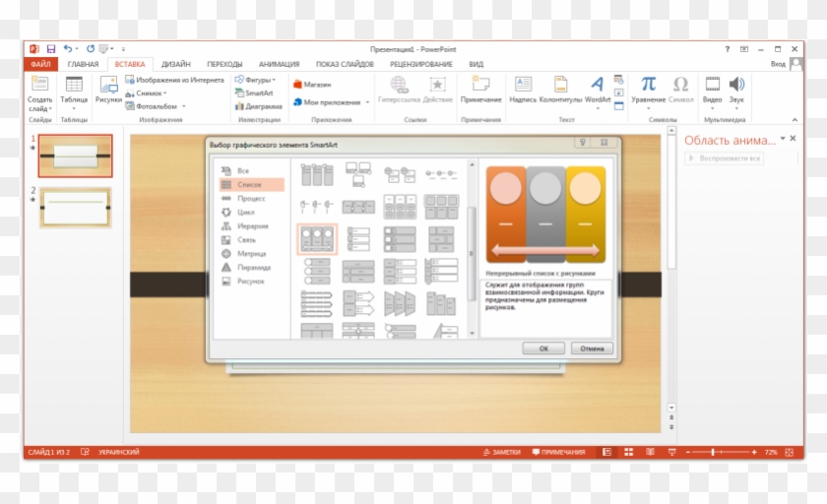This screenshot has height=504, width=827.
Task: Collapse the ribbon with the chevron
Action: pyautogui.click(x=795, y=120)
